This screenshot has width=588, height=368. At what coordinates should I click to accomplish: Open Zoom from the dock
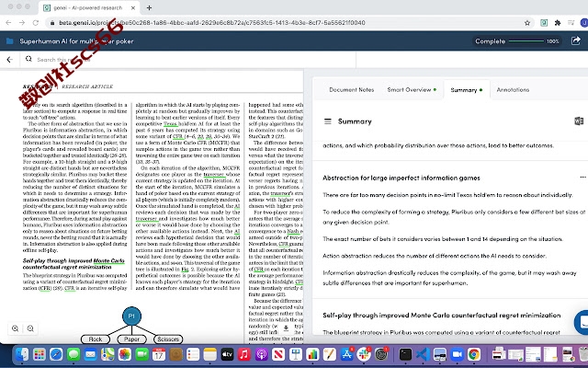coord(457,354)
